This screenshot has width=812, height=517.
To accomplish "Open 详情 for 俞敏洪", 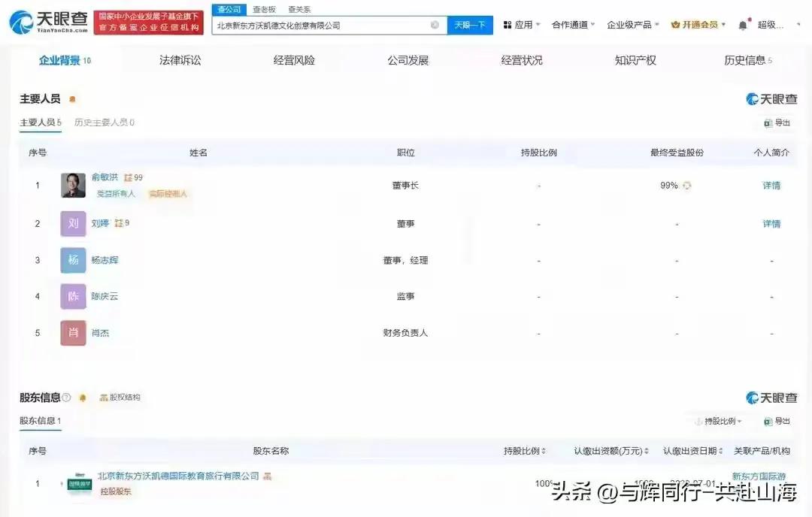I will point(771,186).
